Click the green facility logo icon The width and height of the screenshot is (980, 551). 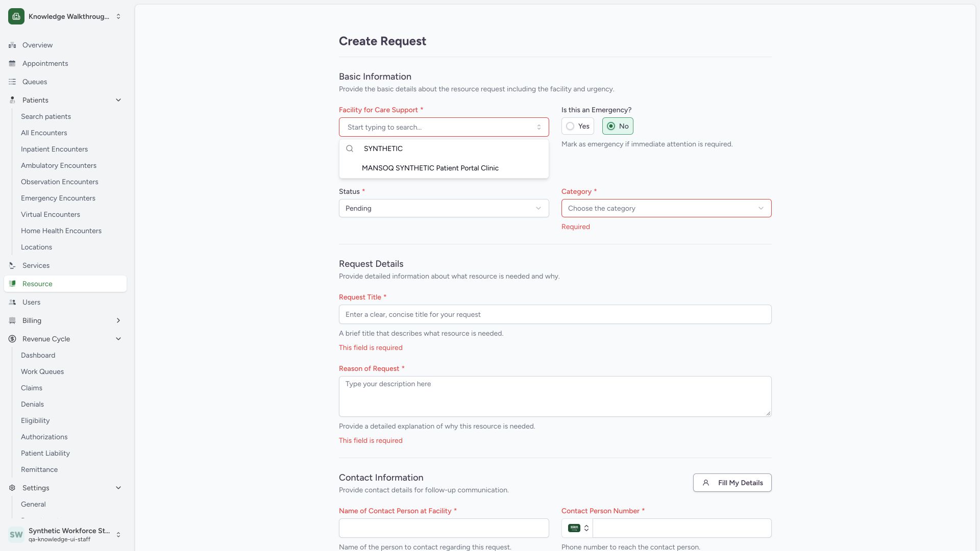(x=16, y=16)
